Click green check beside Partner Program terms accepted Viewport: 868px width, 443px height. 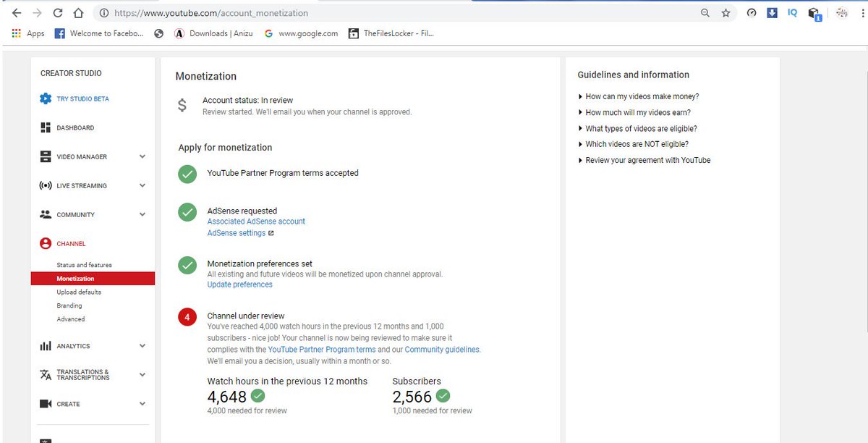pyautogui.click(x=187, y=174)
